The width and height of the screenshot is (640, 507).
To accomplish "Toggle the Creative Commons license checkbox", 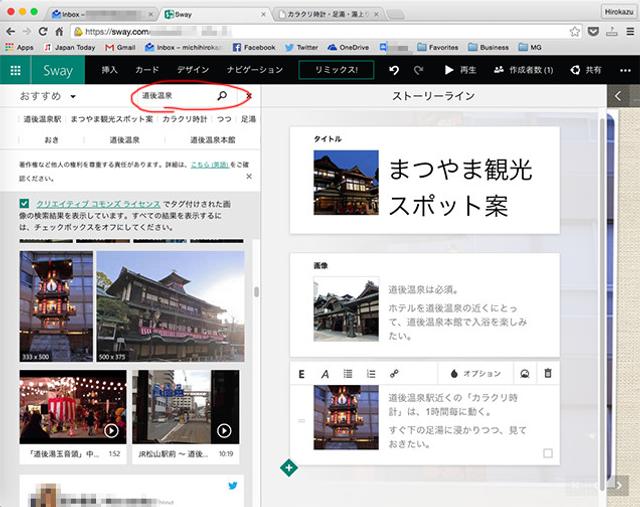I will coord(25,204).
